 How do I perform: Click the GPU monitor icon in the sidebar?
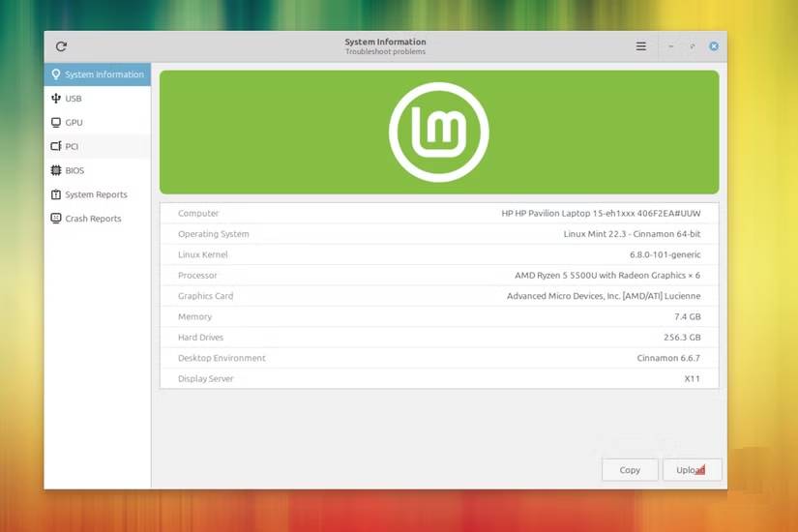[x=55, y=122]
